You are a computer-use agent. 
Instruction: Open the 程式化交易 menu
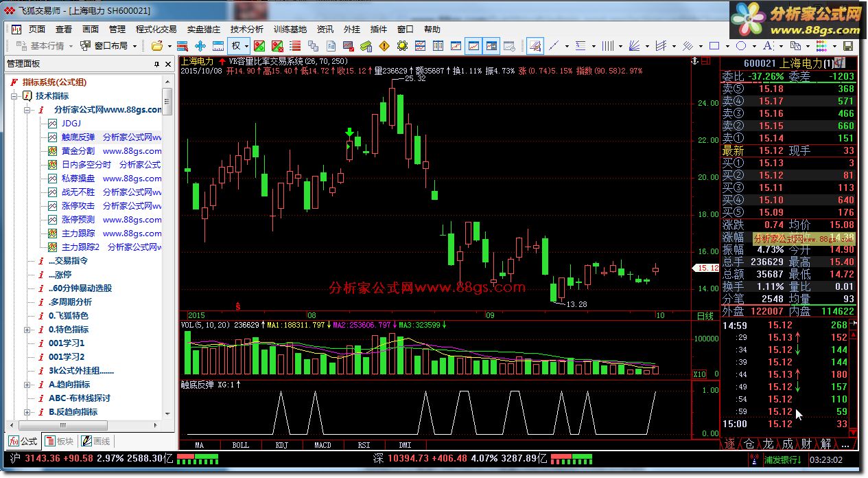point(156,29)
